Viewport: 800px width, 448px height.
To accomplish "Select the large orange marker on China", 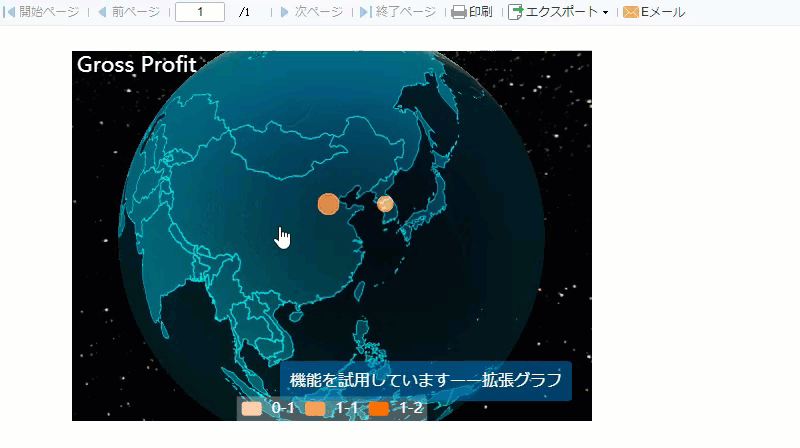I will [x=328, y=204].
